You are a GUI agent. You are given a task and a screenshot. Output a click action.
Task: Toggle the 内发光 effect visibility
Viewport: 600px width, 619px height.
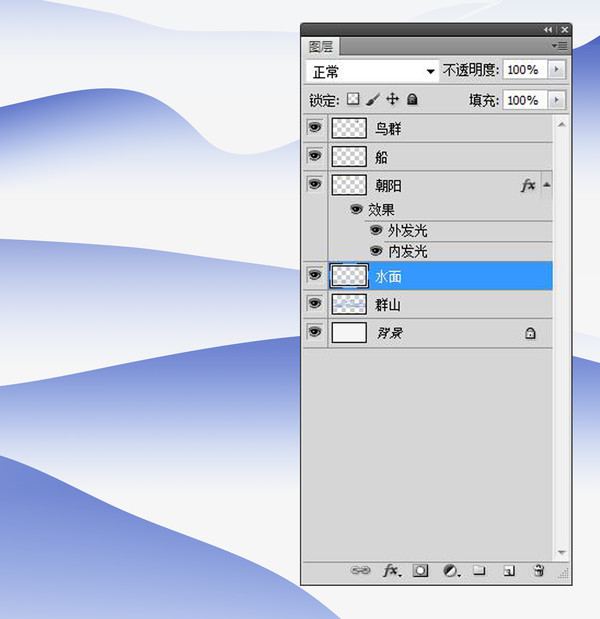click(x=376, y=251)
